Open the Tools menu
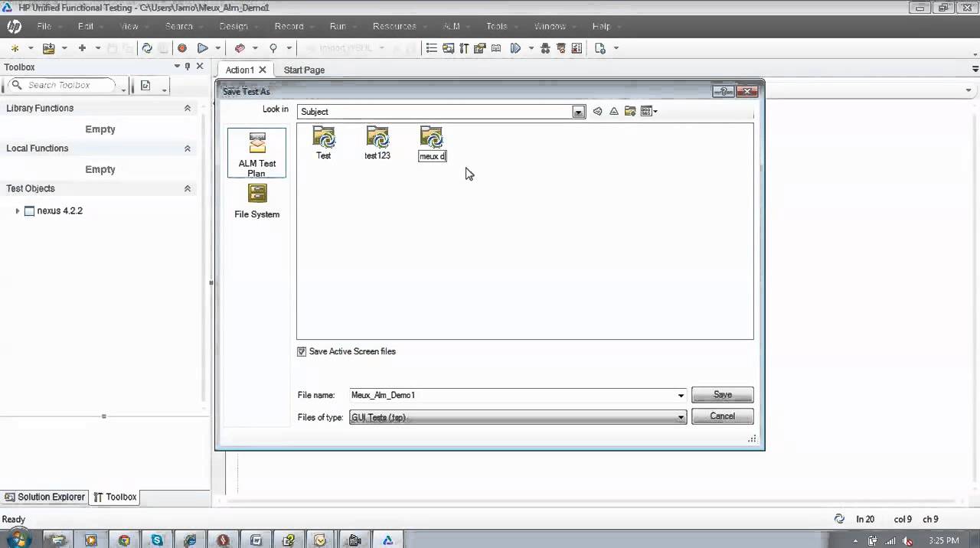Screen dimensions: 980x548 tap(497, 26)
